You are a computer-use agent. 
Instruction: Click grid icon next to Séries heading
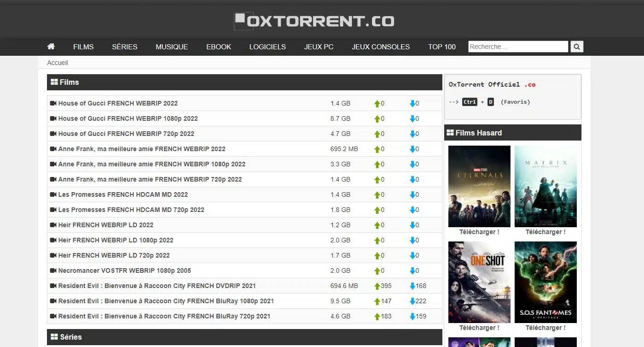pos(54,337)
